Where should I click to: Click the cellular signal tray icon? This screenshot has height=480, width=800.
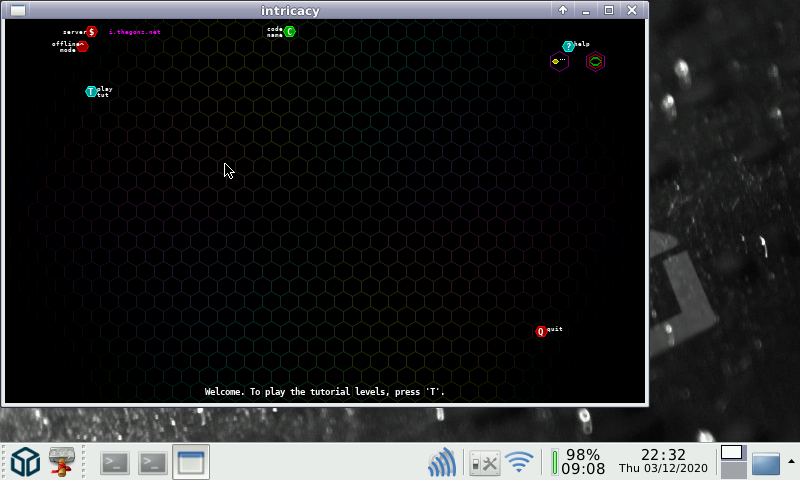(442, 462)
